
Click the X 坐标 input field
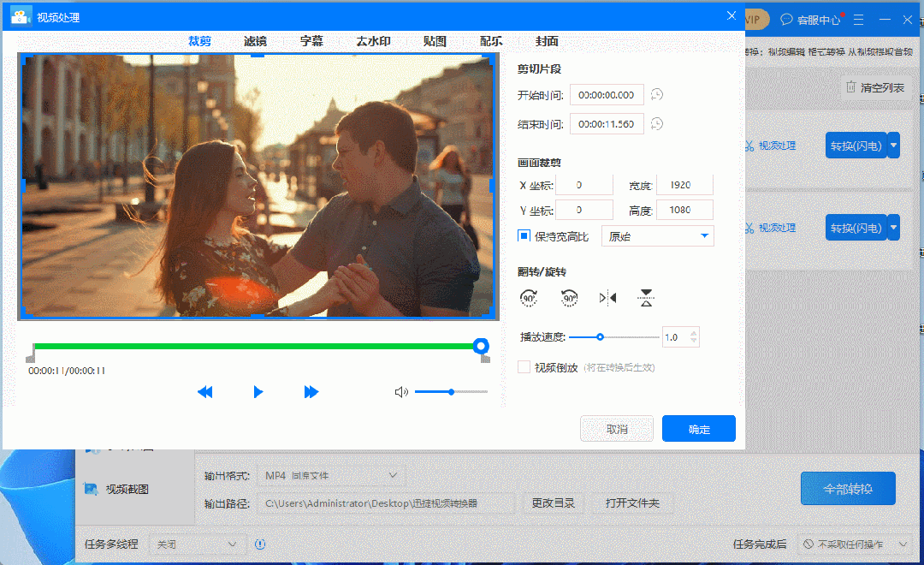[x=584, y=185]
